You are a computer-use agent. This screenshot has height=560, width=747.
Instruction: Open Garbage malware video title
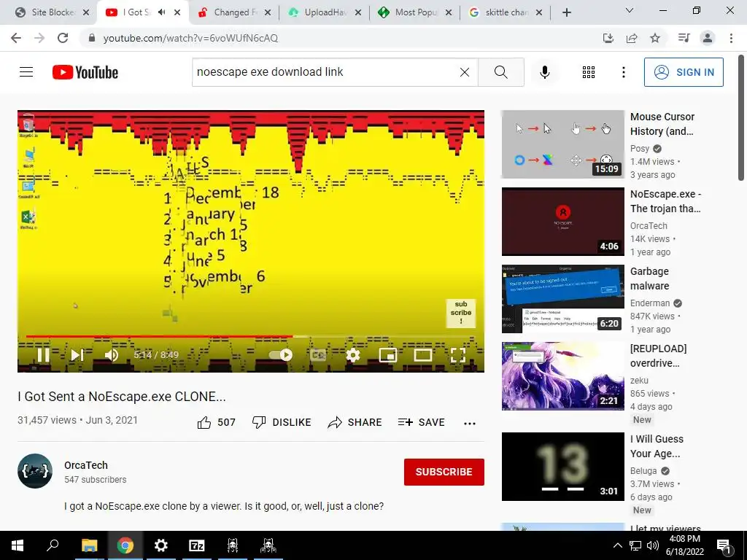click(649, 279)
